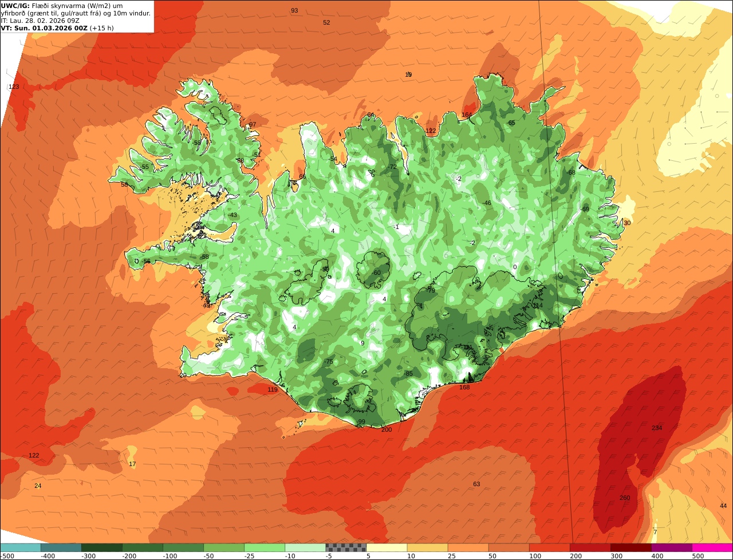Click the map value 260 in the southeast sea
Image resolution: width=733 pixels, height=560 pixels.
coord(625,498)
